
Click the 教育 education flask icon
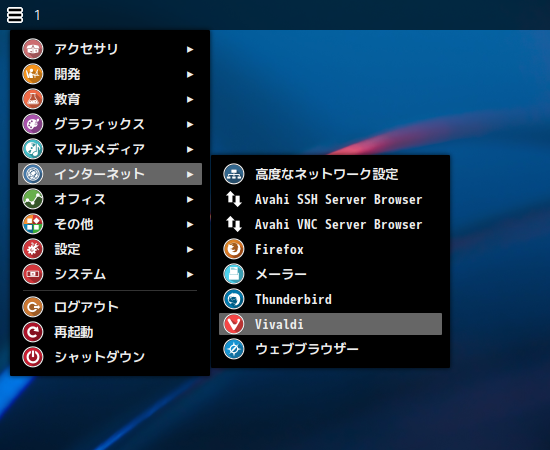33,99
